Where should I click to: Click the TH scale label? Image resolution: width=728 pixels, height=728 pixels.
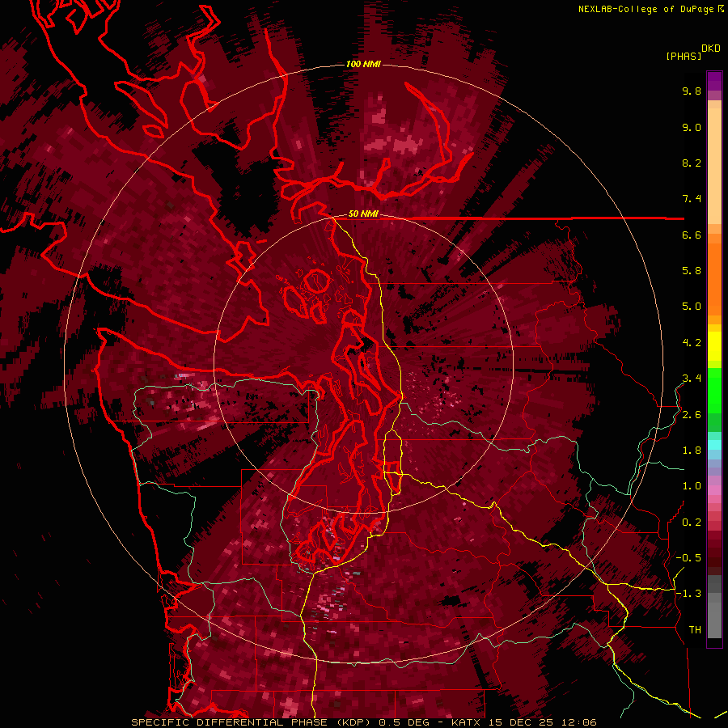695,630
